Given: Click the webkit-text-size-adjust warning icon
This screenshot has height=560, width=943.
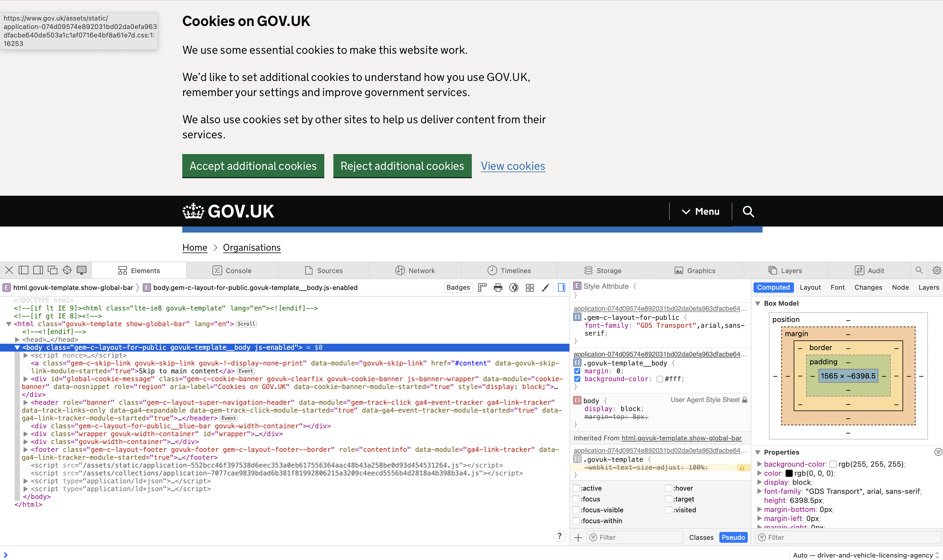Looking at the screenshot, I should pyautogui.click(x=742, y=468).
